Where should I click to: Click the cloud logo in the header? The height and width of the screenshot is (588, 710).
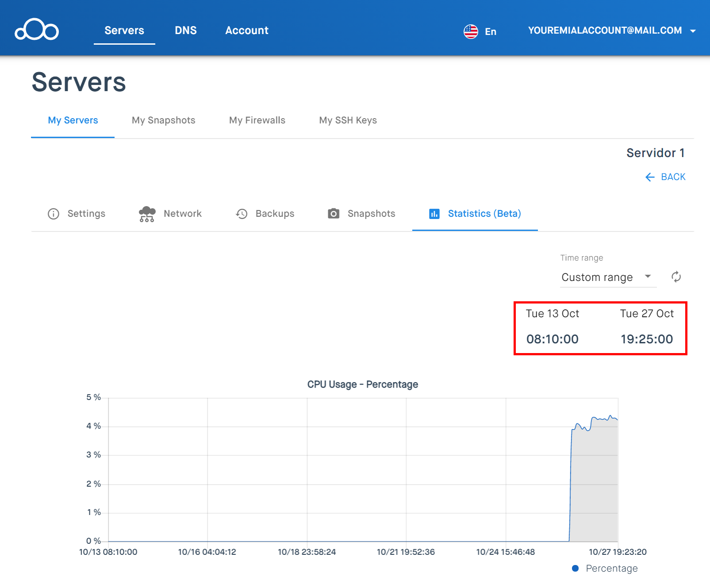(37, 30)
